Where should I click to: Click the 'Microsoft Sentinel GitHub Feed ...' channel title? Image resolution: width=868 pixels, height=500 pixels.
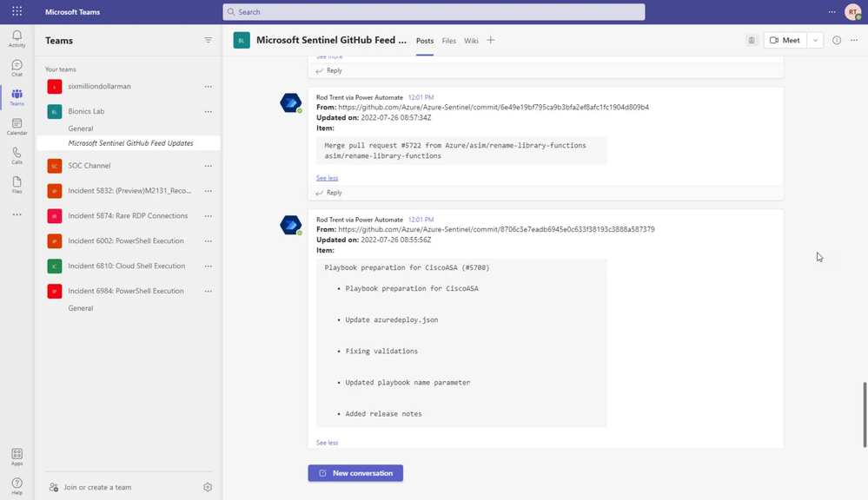331,40
